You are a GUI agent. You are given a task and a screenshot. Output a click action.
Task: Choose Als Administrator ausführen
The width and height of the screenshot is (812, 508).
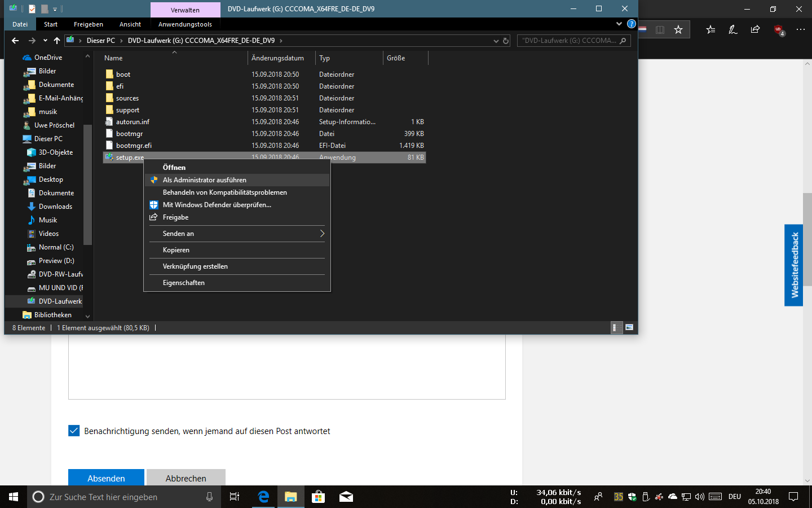pos(237,180)
